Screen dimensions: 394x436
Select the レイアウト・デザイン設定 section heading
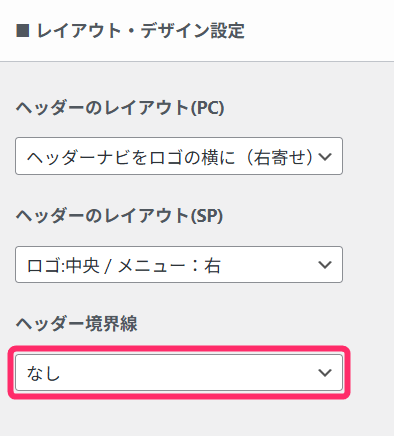[x=130, y=31]
